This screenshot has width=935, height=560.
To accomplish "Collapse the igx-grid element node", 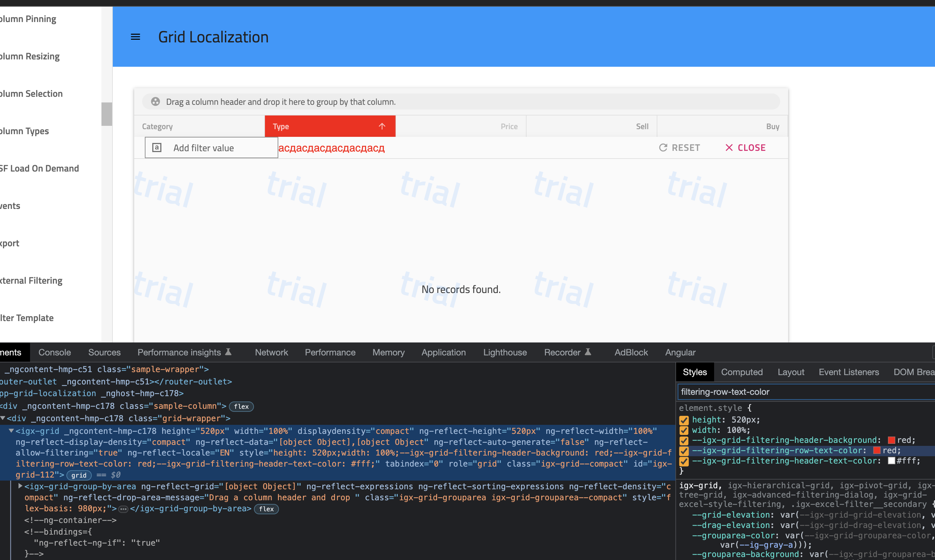I will pos(11,431).
